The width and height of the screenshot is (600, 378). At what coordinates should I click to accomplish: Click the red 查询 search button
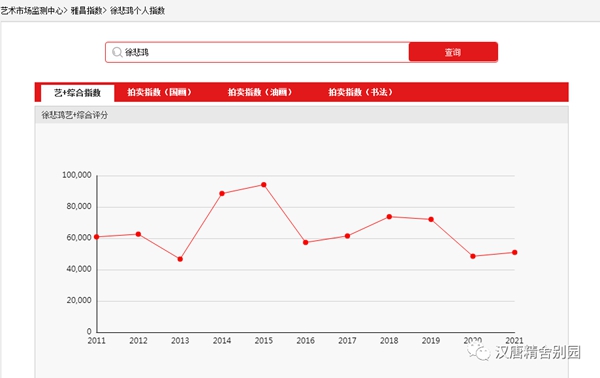[453, 52]
